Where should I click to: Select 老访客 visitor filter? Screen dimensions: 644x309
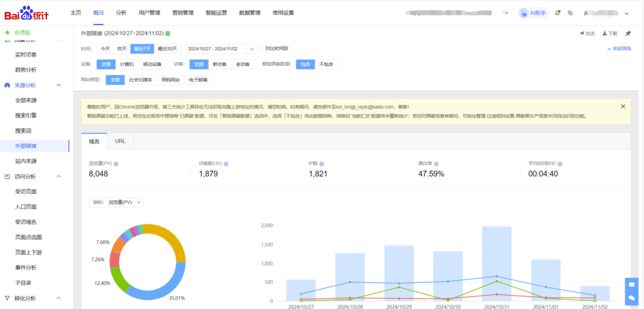click(x=242, y=65)
